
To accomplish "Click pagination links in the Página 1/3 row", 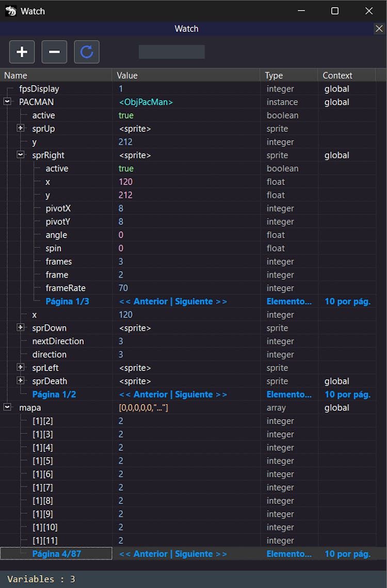I will point(173,301).
